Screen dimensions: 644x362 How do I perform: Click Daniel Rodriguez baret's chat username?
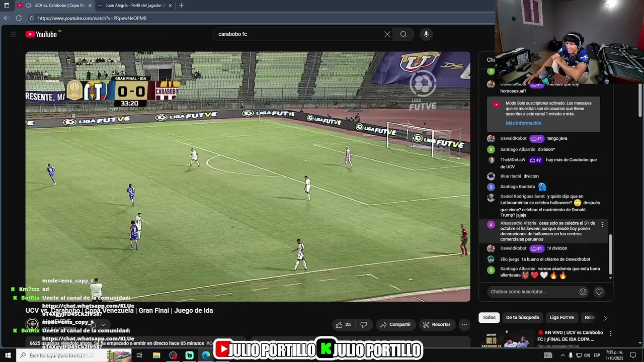click(522, 197)
